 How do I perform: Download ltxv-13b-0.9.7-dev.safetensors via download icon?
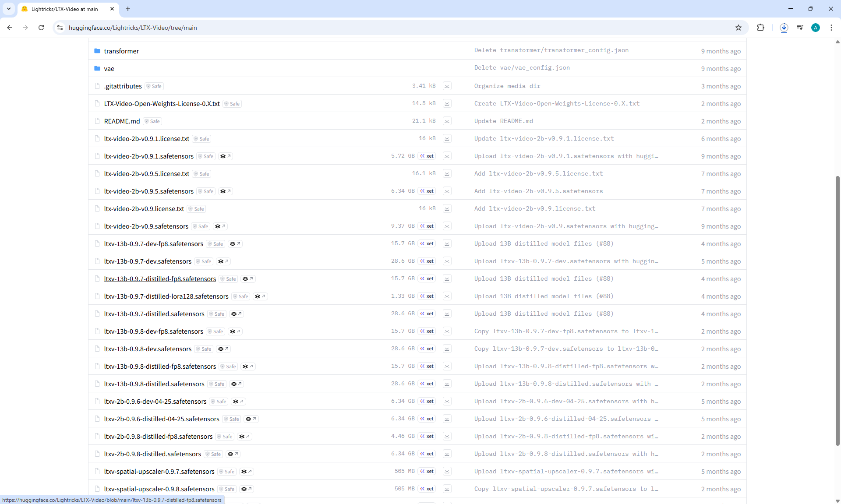point(447,261)
